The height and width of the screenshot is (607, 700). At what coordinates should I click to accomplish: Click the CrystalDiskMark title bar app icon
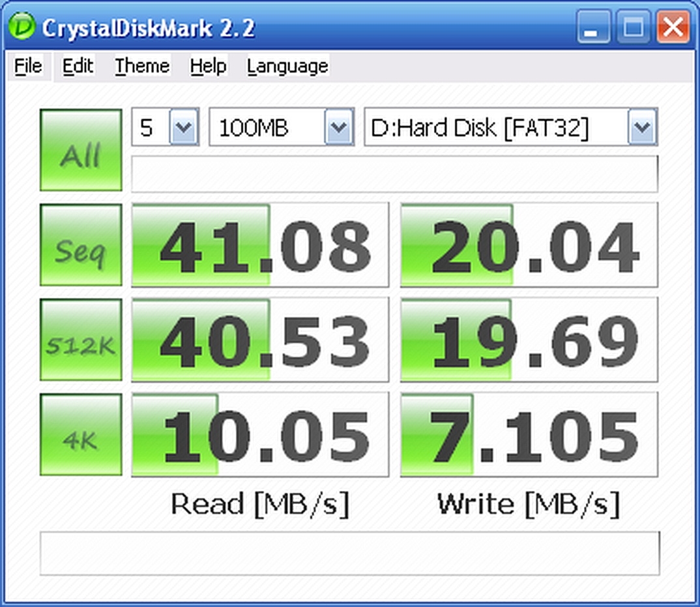[21, 27]
